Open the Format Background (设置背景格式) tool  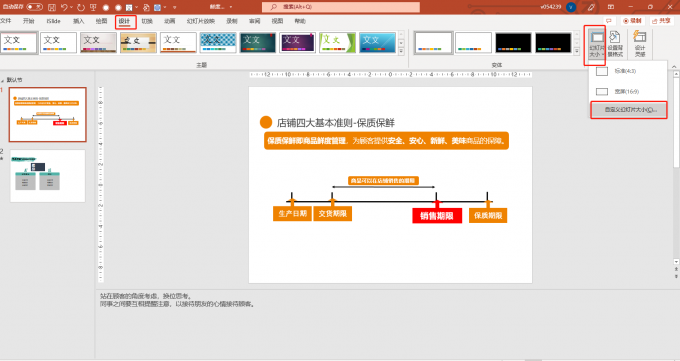tap(615, 44)
